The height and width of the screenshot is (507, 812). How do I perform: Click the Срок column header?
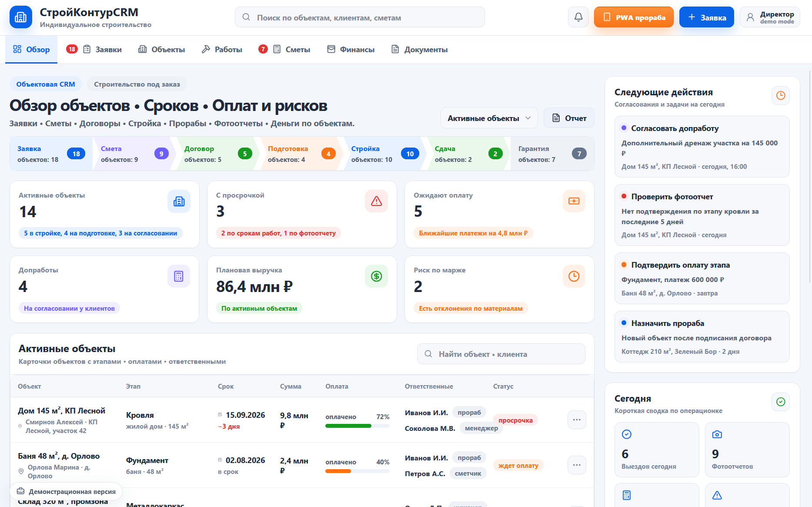226,386
